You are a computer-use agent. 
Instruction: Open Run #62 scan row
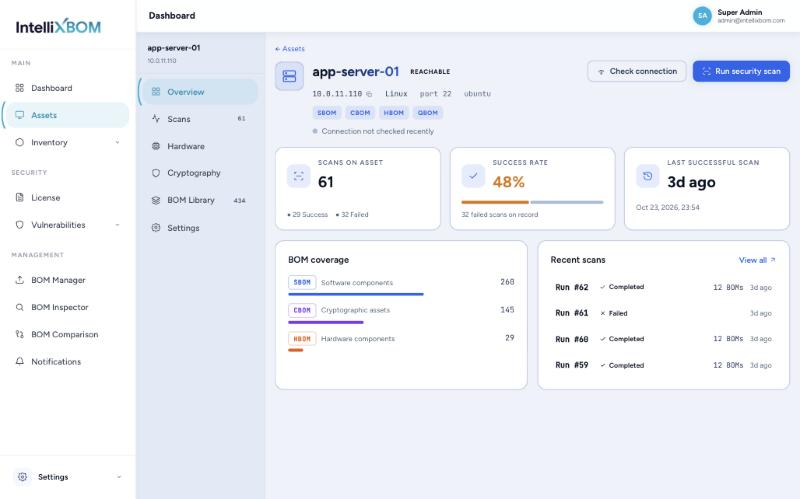(663, 287)
